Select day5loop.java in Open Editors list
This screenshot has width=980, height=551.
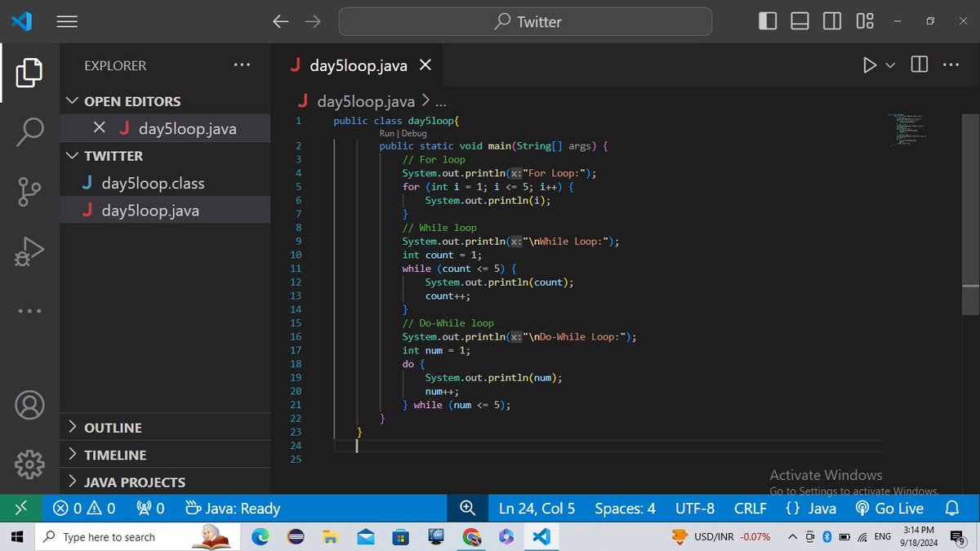[x=167, y=128]
